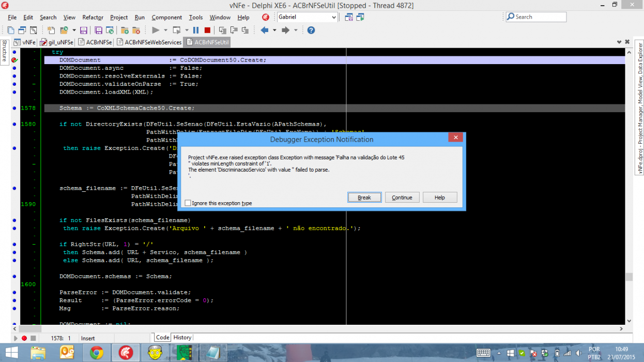
Task: Check Ignore this exception type
Action: click(188, 203)
